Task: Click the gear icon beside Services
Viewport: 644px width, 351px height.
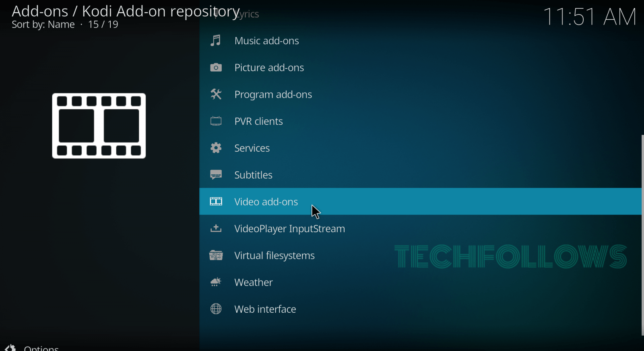Action: click(216, 148)
